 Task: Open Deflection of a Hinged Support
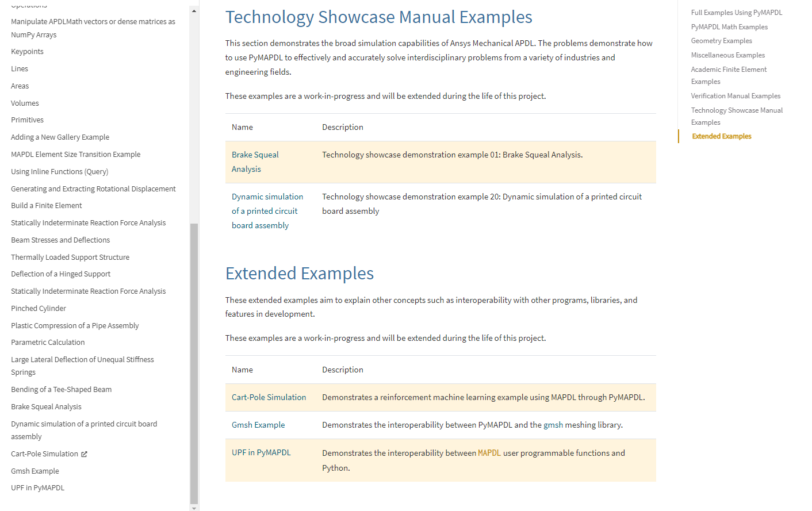click(x=60, y=274)
